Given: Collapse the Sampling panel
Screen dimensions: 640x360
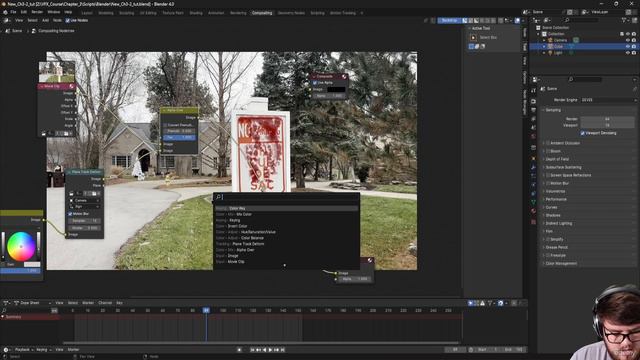Looking at the screenshot, I should tap(553, 110).
